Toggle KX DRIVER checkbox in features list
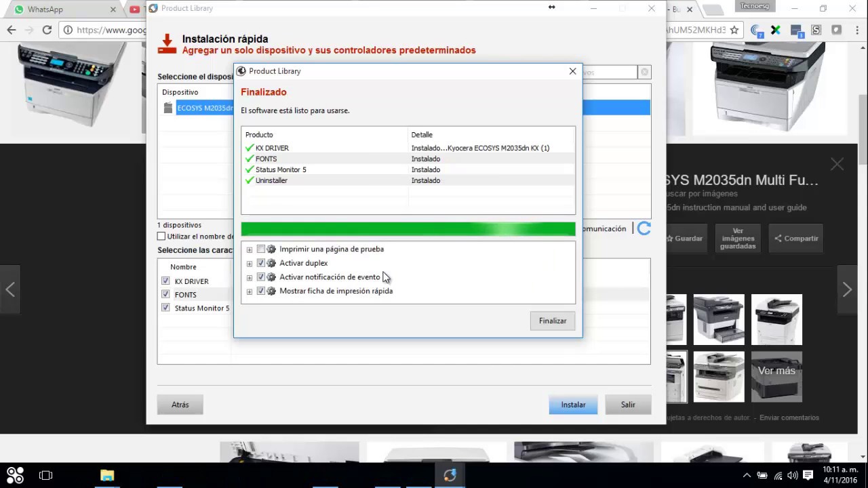This screenshot has width=868, height=488. [x=165, y=281]
